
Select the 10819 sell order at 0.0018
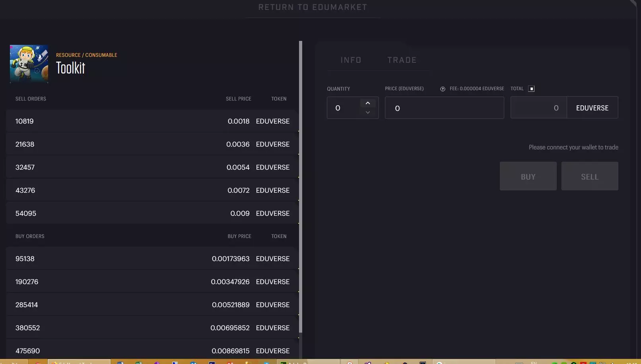(151, 121)
